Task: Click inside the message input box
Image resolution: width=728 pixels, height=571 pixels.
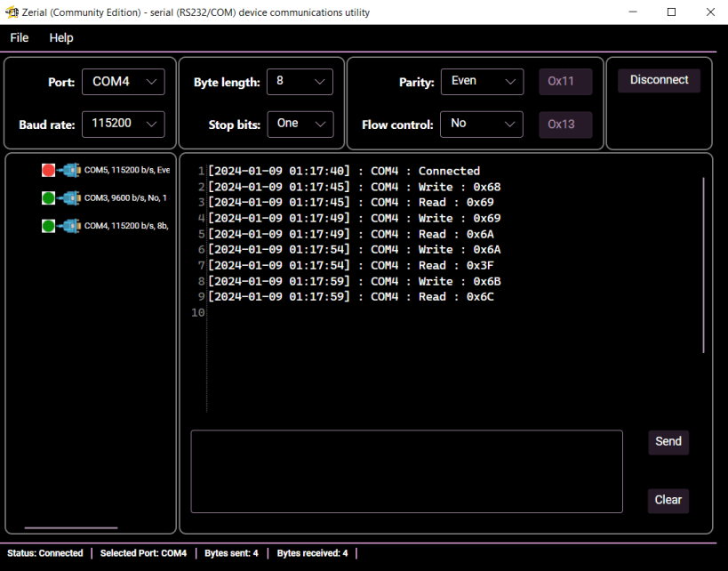Action: coord(407,471)
